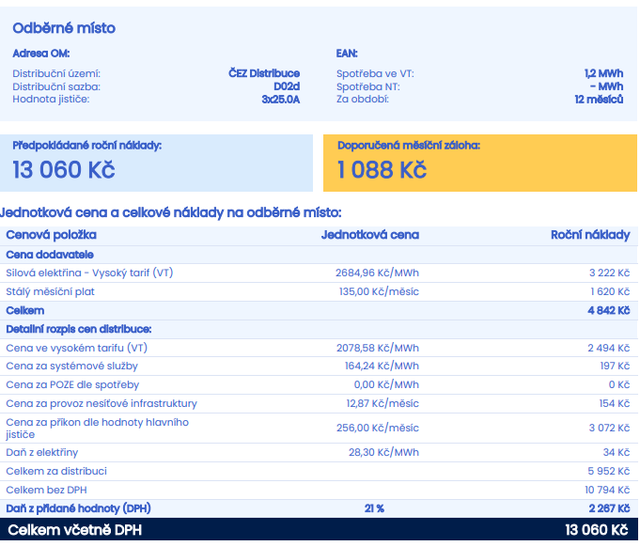Click the 'Daň z elektřiny' row label
This screenshot has width=640, height=546.
coord(42,453)
